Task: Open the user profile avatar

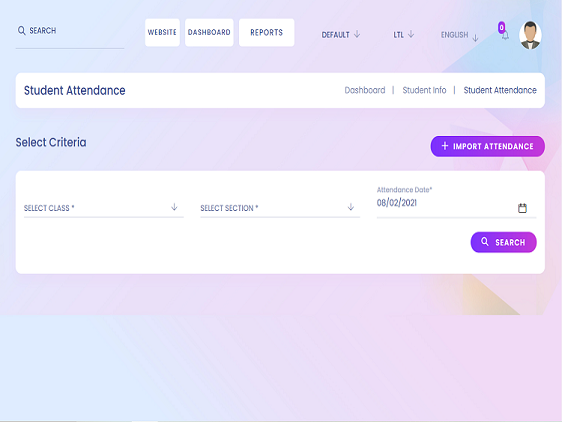Action: 530,35
